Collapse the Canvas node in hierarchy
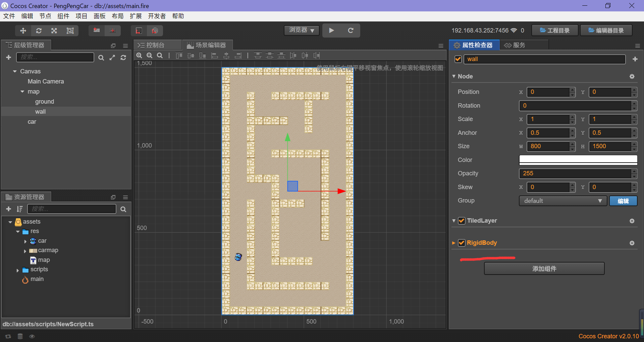Screen dimensions: 644x342 [15, 71]
